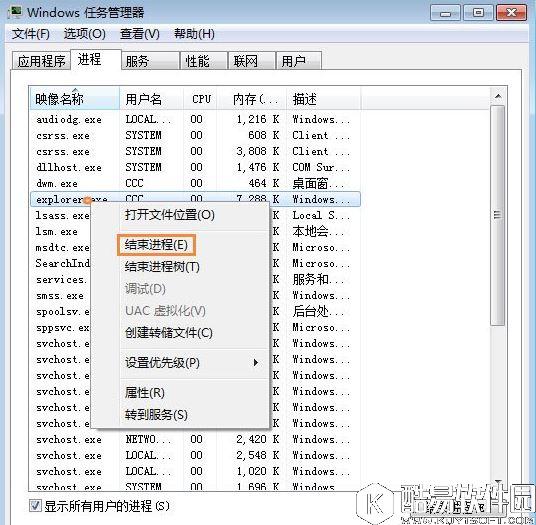Screen dimensions: 536x525
Task: Open the 帮助(H) menu
Action: tap(194, 34)
